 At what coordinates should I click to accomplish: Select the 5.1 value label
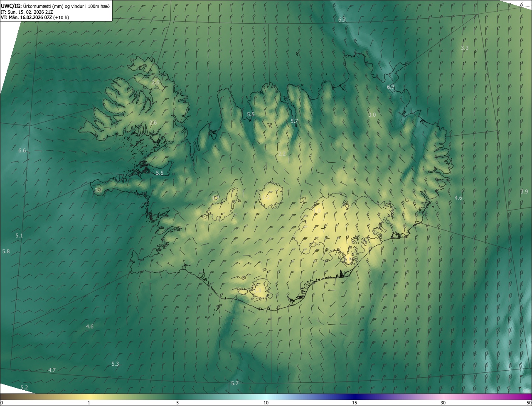[19, 236]
